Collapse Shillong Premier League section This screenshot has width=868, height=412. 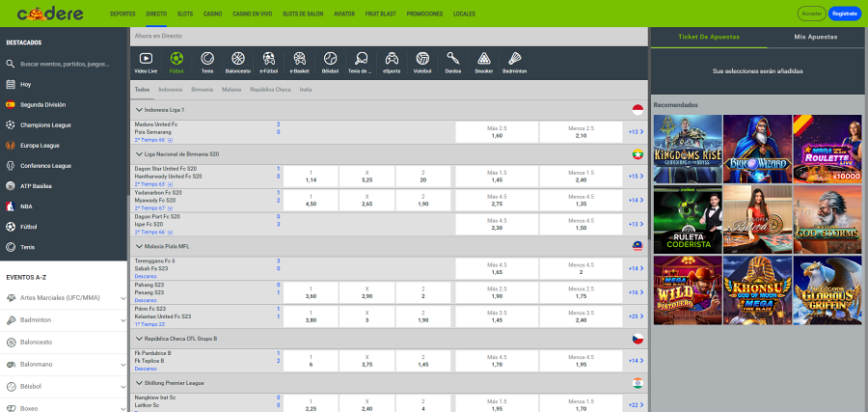pyautogui.click(x=139, y=383)
